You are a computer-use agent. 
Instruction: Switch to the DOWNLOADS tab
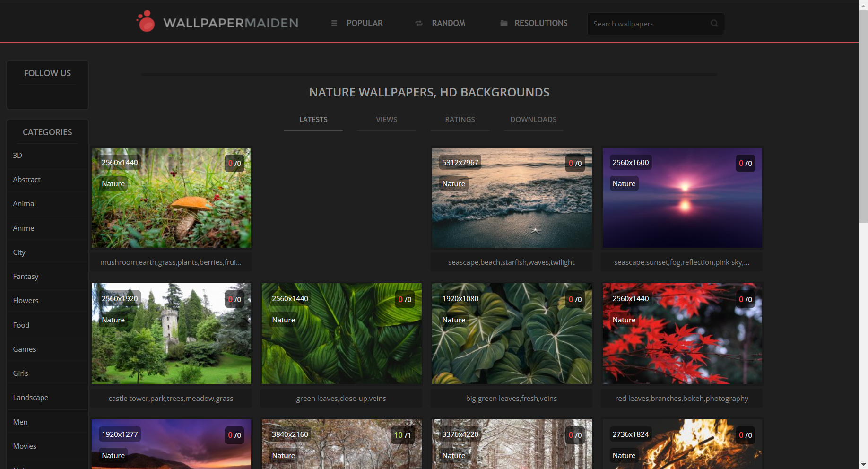[x=533, y=120]
